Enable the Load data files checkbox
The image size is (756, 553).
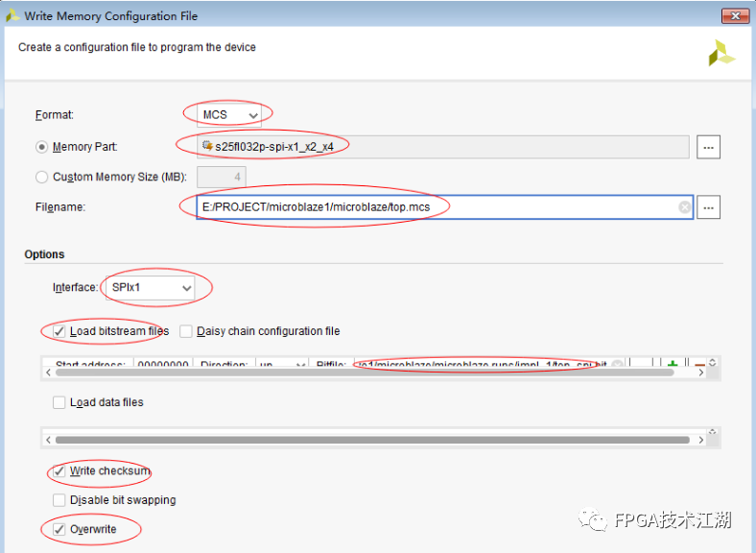pos(59,402)
